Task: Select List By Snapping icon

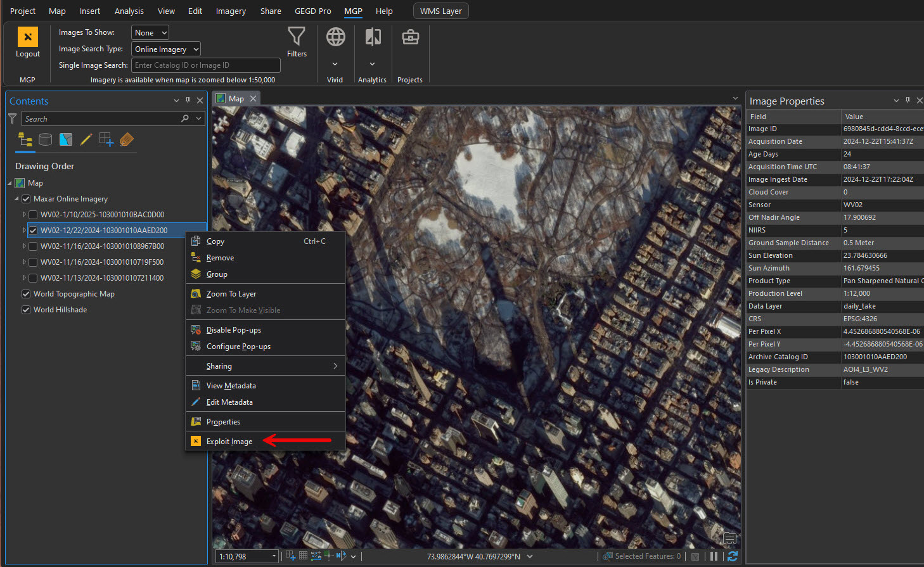Action: pos(106,139)
